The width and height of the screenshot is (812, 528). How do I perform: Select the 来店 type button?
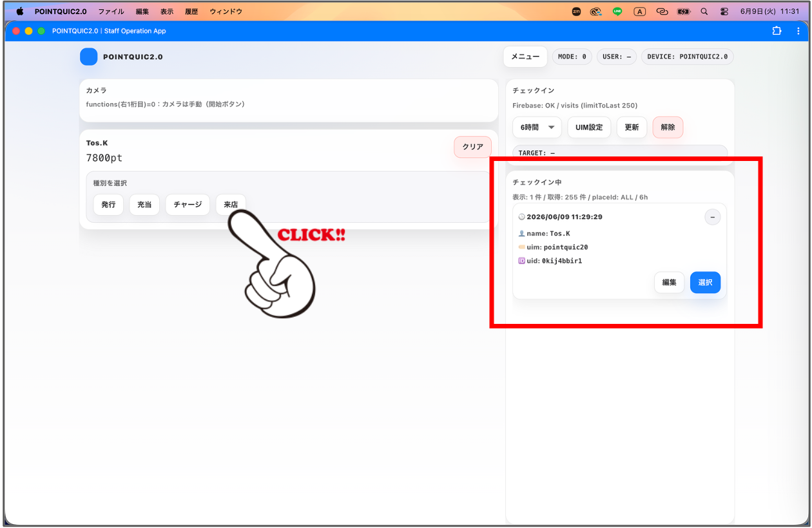(x=231, y=205)
